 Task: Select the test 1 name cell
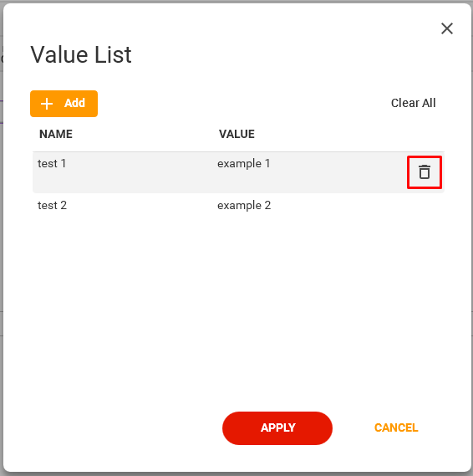click(52, 163)
